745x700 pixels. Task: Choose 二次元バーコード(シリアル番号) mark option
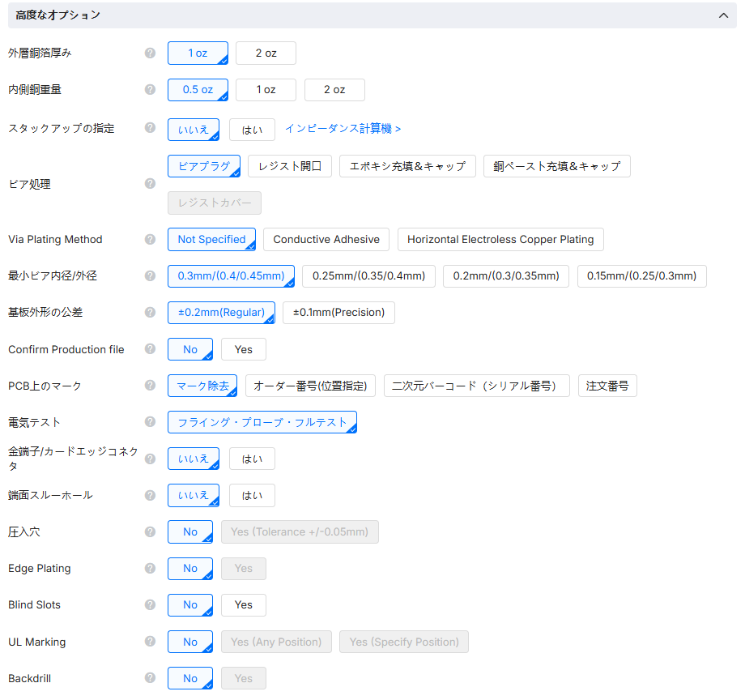tap(476, 386)
